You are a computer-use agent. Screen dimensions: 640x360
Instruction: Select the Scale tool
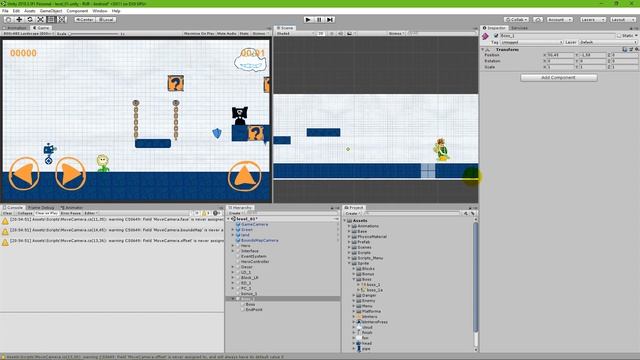40,20
